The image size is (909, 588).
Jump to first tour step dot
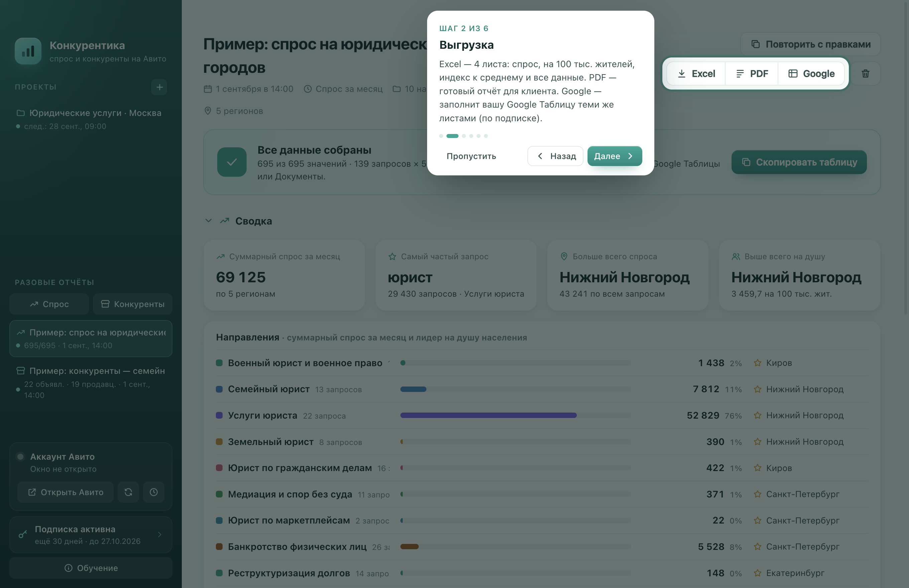pos(441,136)
